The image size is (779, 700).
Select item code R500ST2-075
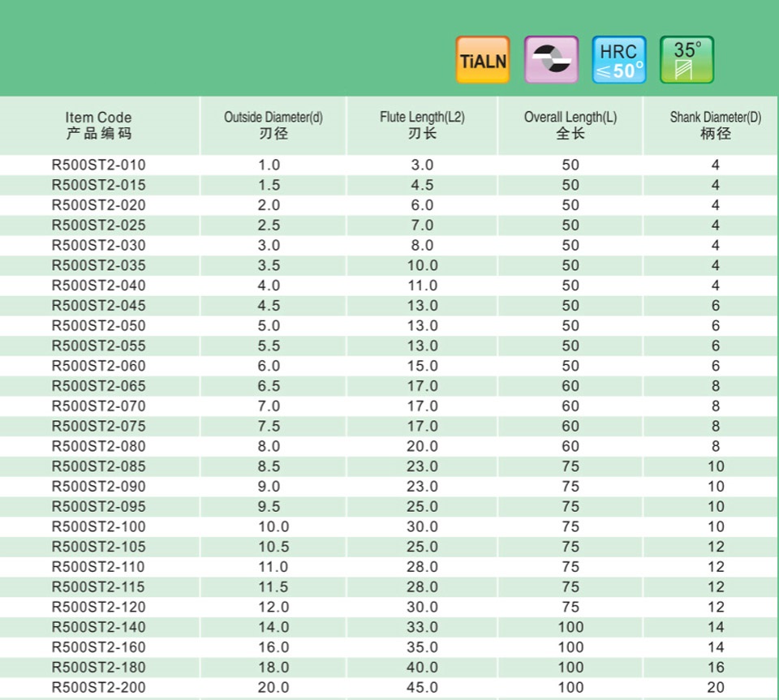coord(99,427)
